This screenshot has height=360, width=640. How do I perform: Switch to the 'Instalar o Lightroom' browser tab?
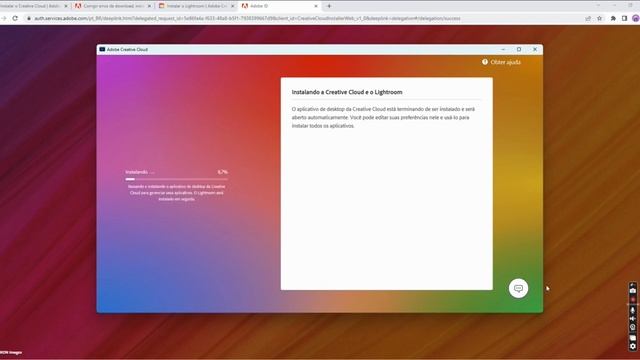[196, 6]
